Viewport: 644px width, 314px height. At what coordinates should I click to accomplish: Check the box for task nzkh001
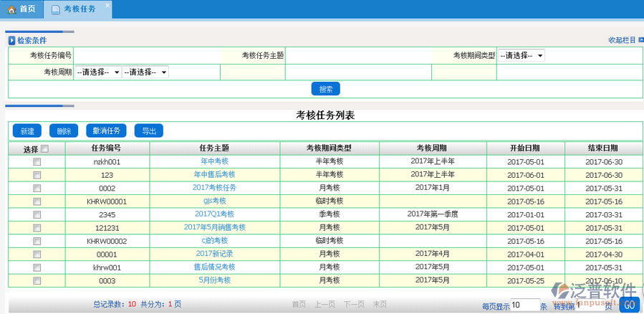pos(37,162)
